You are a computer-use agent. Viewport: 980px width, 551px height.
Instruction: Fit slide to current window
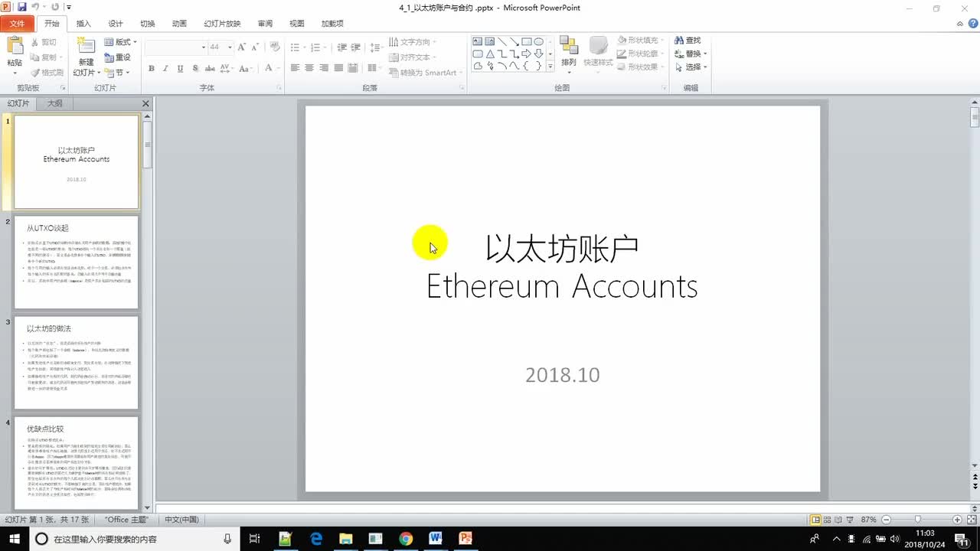pos(971,520)
